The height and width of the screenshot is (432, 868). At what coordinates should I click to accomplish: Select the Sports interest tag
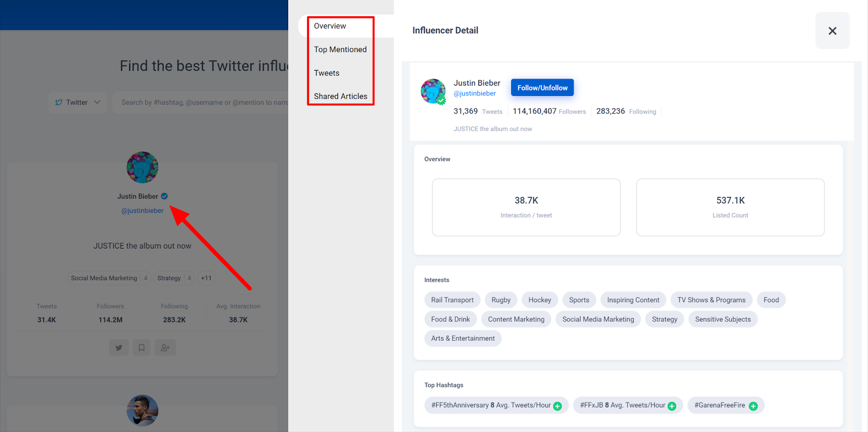click(x=579, y=300)
